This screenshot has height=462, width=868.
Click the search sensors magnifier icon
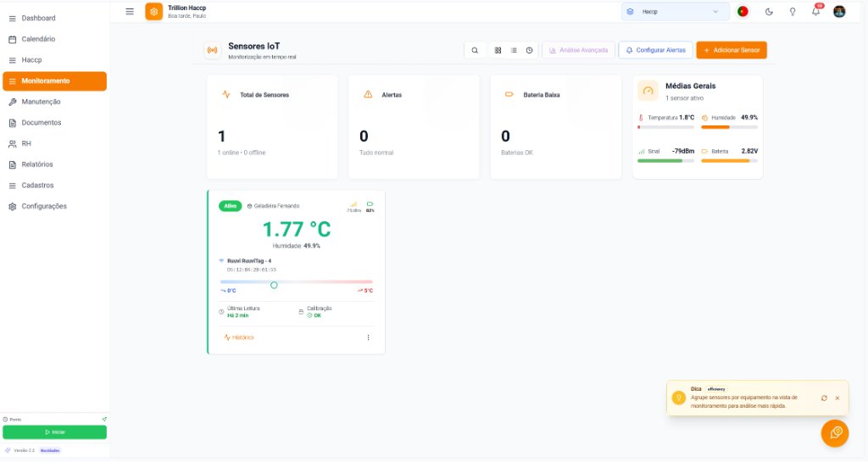[x=475, y=50]
